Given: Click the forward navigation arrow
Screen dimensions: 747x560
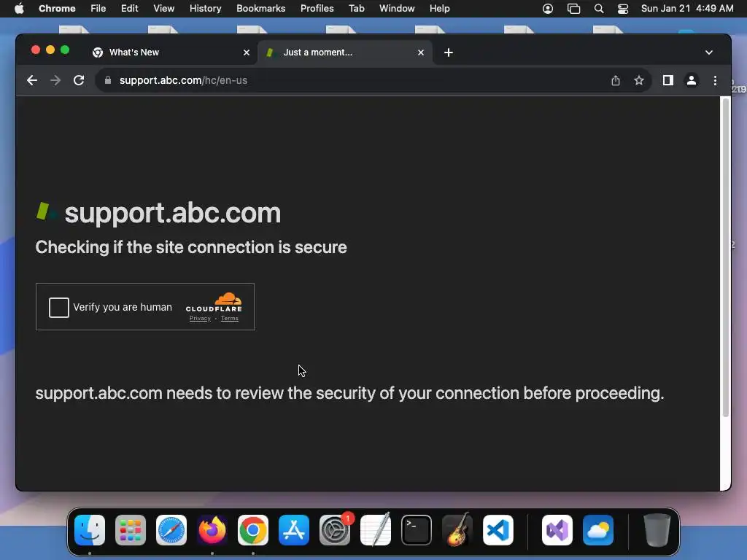Looking at the screenshot, I should pos(55,80).
